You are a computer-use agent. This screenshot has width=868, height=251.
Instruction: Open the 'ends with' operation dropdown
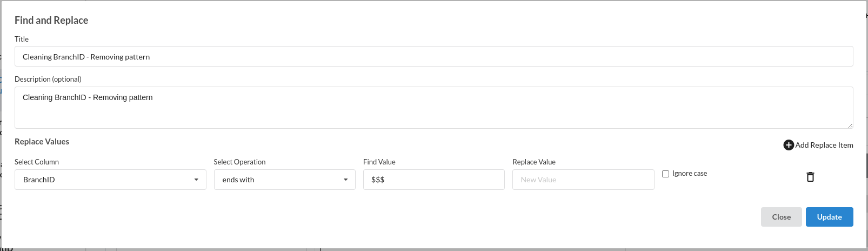[x=284, y=180]
